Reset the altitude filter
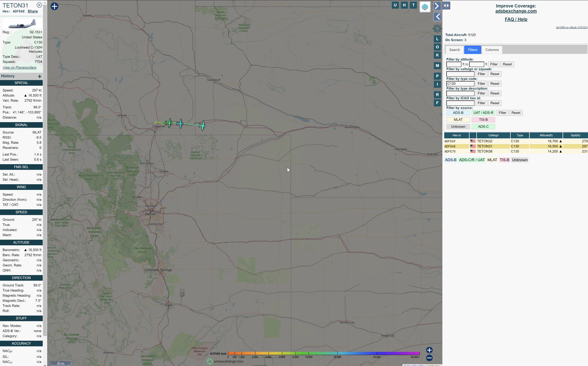The height and width of the screenshot is (366, 588). pyautogui.click(x=507, y=64)
